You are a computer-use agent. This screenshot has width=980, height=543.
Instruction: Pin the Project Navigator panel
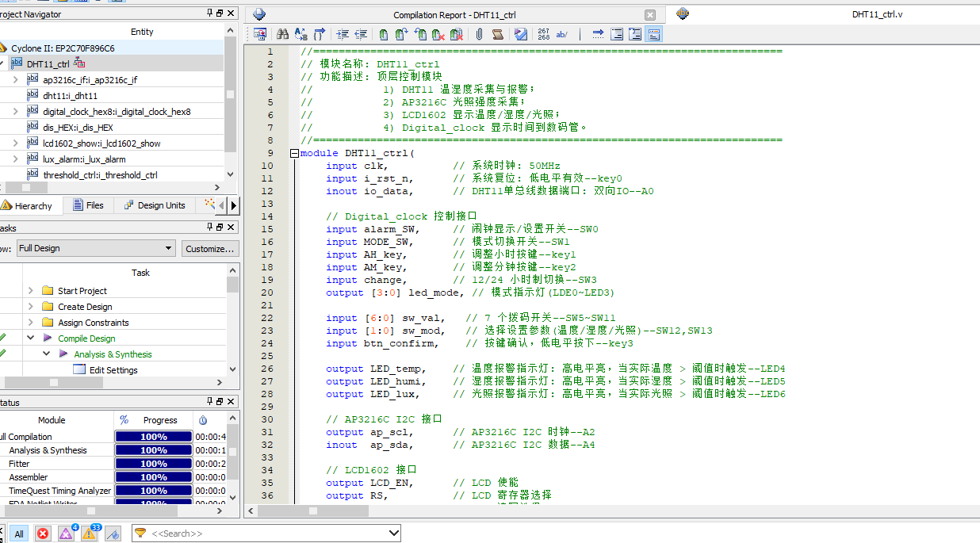click(x=210, y=13)
